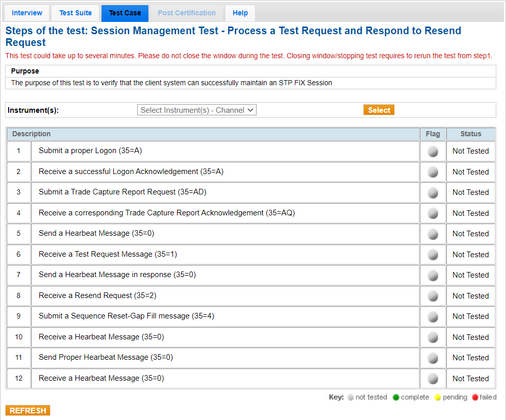Click the Flag indicator for step 1 Logon

point(433,151)
